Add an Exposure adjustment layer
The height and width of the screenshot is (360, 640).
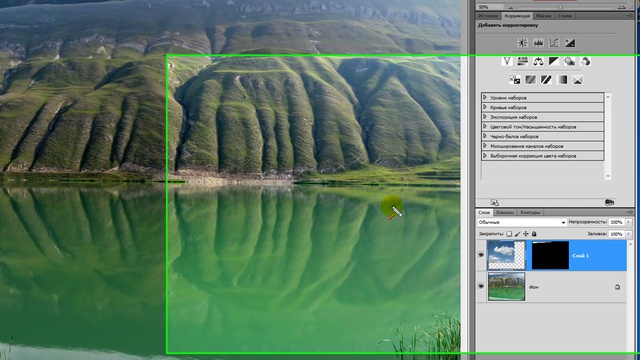[570, 43]
